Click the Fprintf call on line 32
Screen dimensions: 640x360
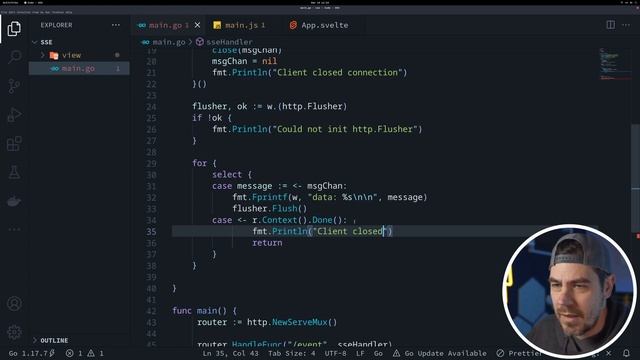[270, 198]
